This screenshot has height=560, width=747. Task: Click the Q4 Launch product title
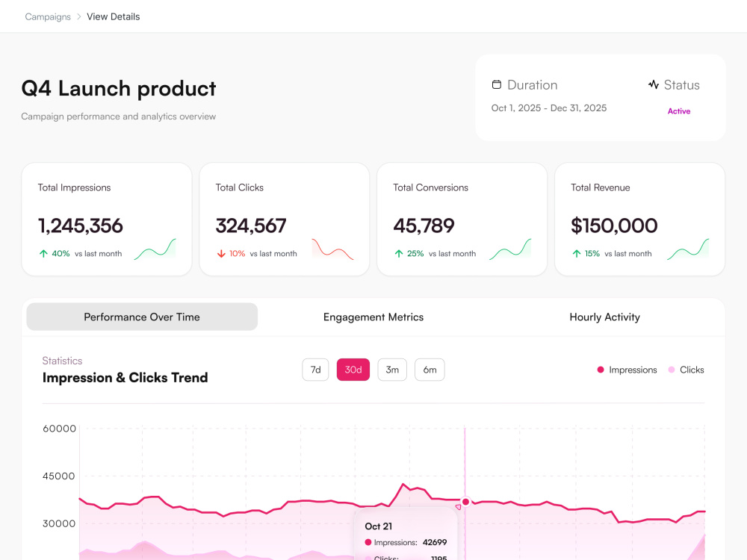tap(119, 89)
